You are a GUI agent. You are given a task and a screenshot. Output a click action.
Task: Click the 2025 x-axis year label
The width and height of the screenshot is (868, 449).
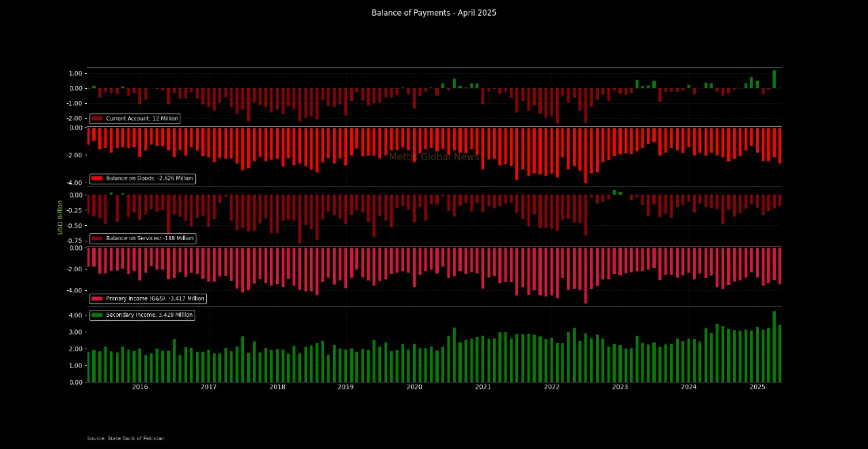click(x=757, y=387)
